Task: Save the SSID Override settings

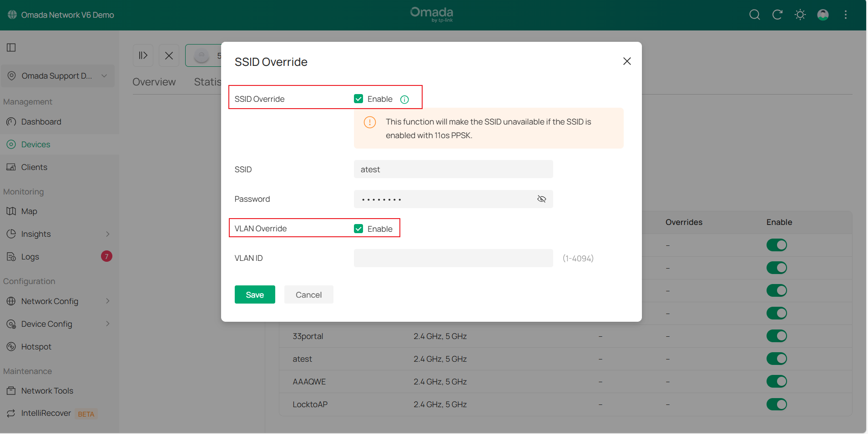Action: point(255,294)
